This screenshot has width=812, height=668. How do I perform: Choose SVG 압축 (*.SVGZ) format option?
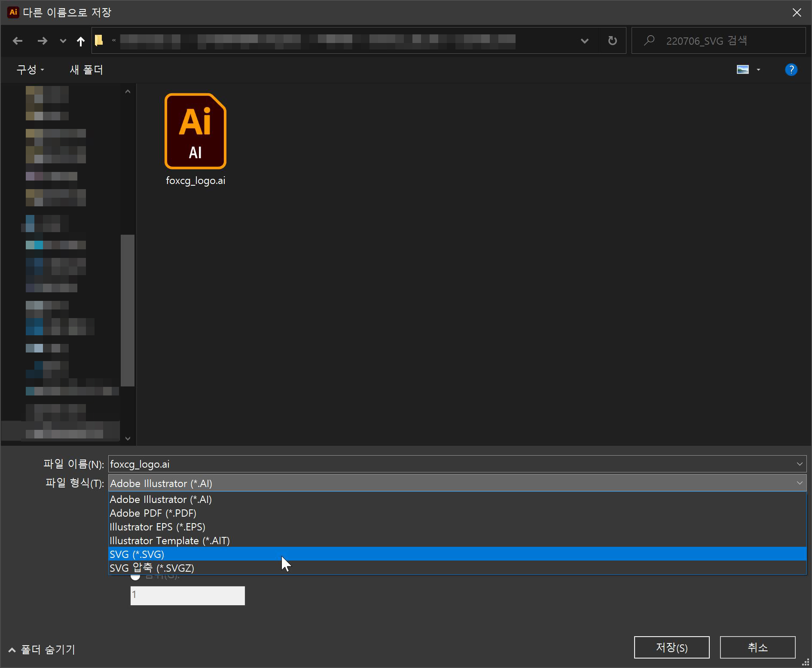(x=458, y=568)
